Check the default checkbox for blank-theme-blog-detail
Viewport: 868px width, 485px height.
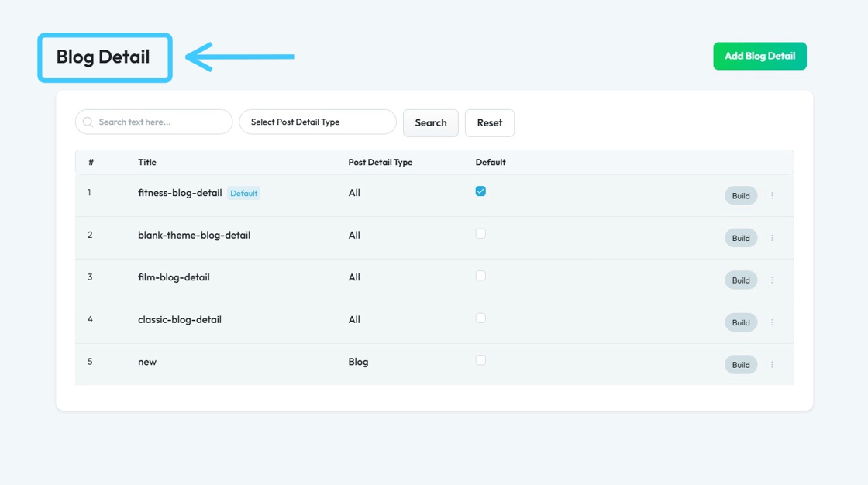click(x=480, y=233)
